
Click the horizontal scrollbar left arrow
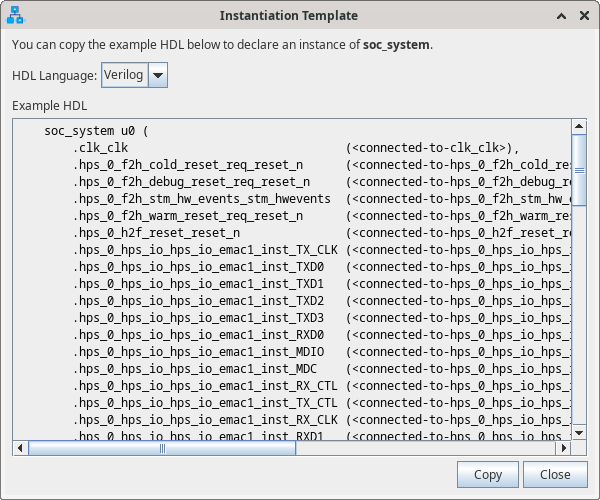20,448
